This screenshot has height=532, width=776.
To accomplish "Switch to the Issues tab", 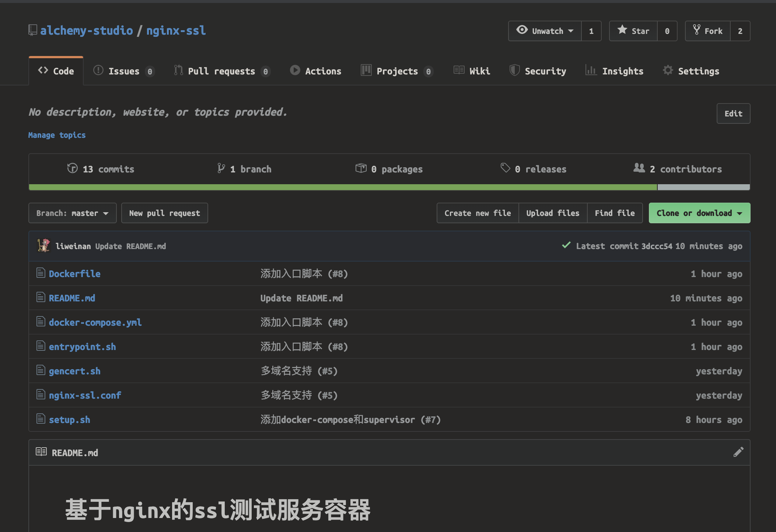I will (x=123, y=71).
